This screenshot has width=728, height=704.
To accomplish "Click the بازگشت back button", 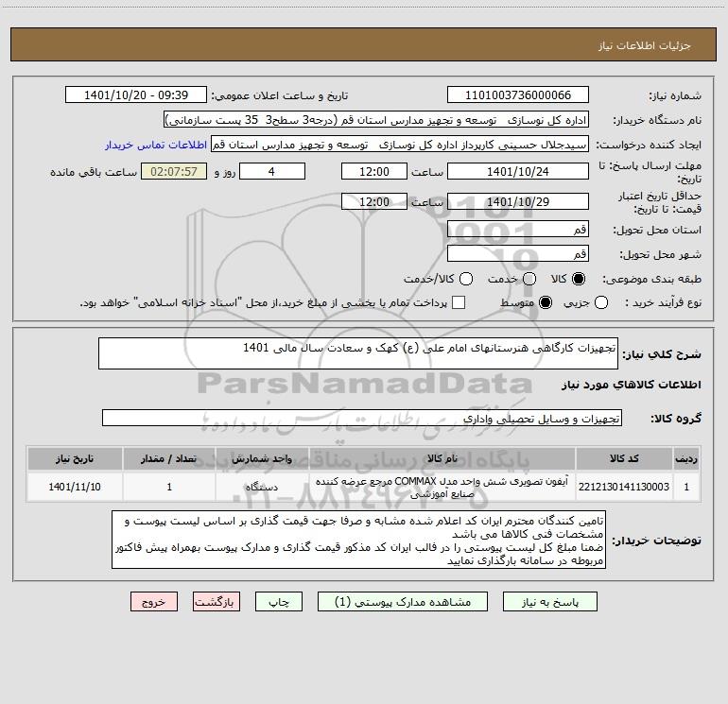I will pos(217,602).
